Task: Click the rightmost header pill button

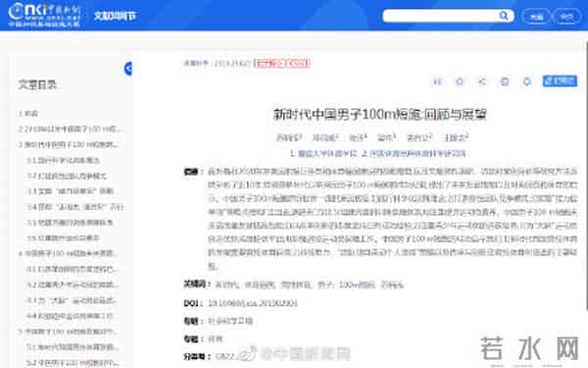Action: click(x=566, y=17)
